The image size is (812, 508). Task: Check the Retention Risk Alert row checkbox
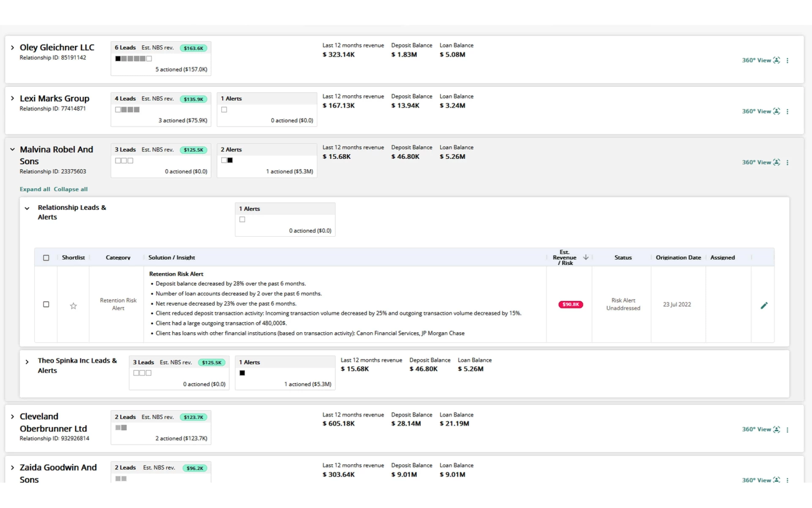coord(46,304)
